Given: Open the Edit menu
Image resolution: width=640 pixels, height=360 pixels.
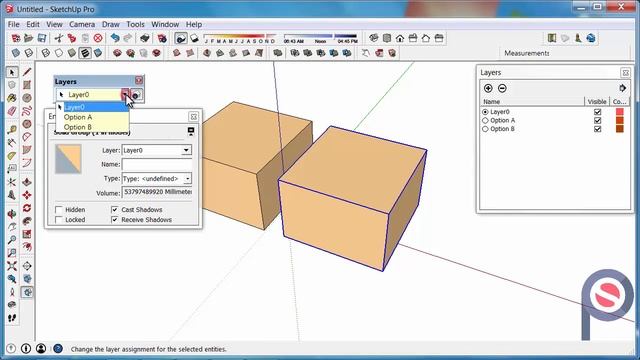Looking at the screenshot, I should point(33,24).
